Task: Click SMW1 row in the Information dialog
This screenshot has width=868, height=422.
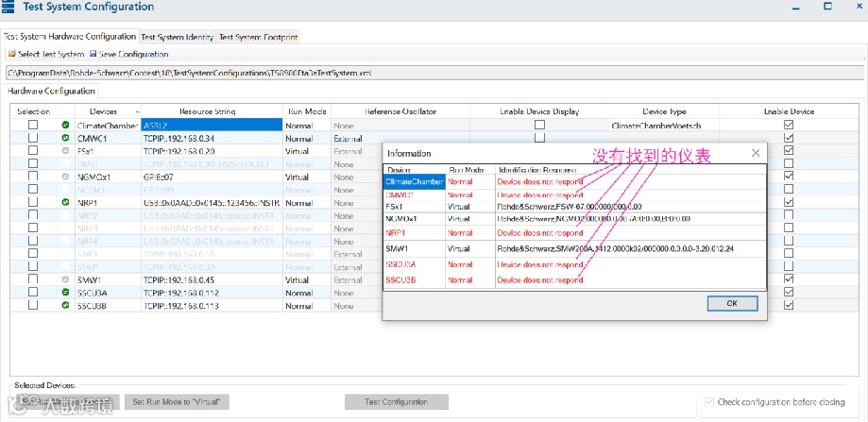Action: coord(574,248)
